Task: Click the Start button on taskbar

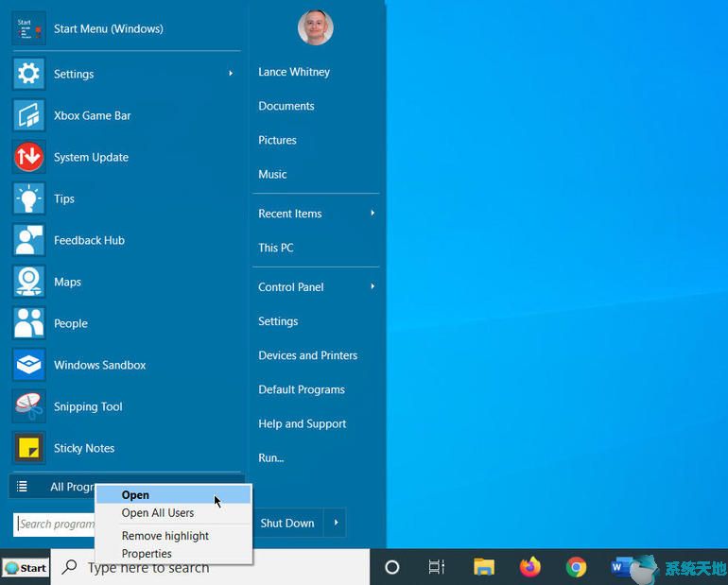Action: 26,568
